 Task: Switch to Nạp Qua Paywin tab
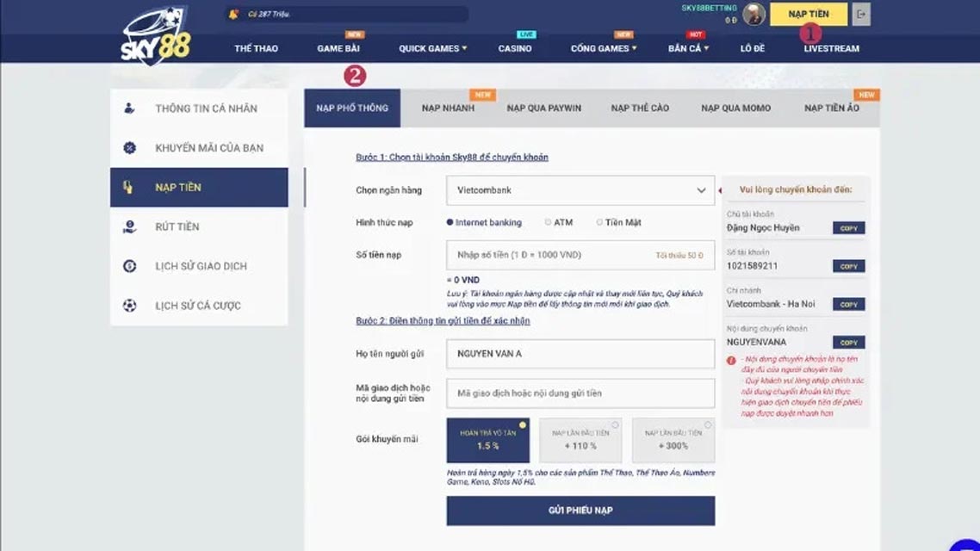543,108
